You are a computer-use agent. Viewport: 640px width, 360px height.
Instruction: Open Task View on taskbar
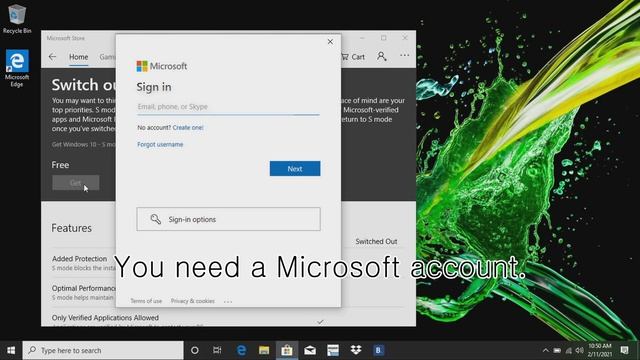point(217,350)
